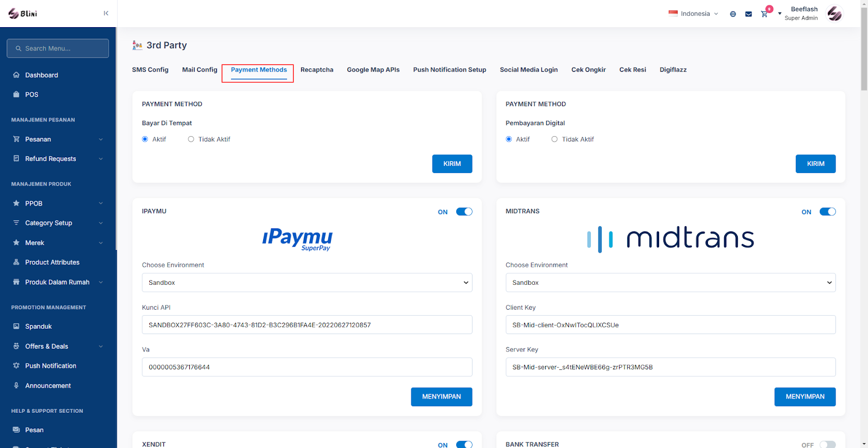
Task: Click the iPaymu Kunci API field
Action: (307, 325)
